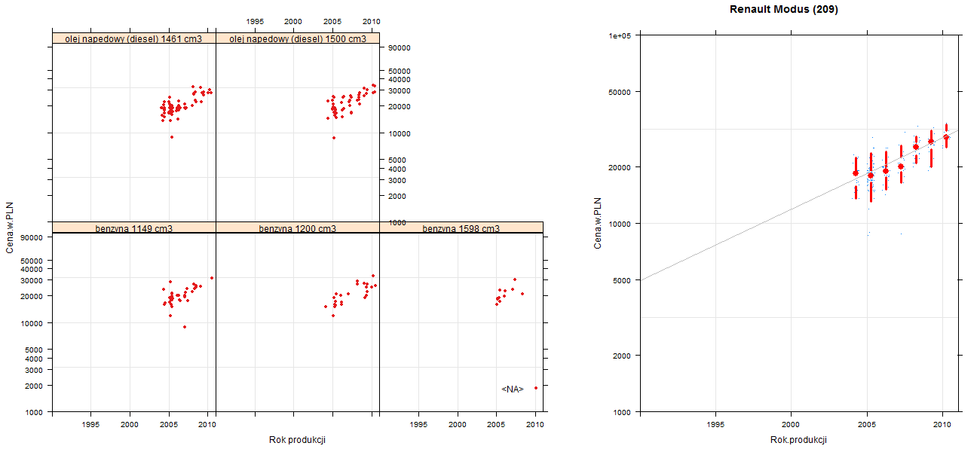Click the red data point beside the <NA> label
980x452 pixels.
(536, 388)
